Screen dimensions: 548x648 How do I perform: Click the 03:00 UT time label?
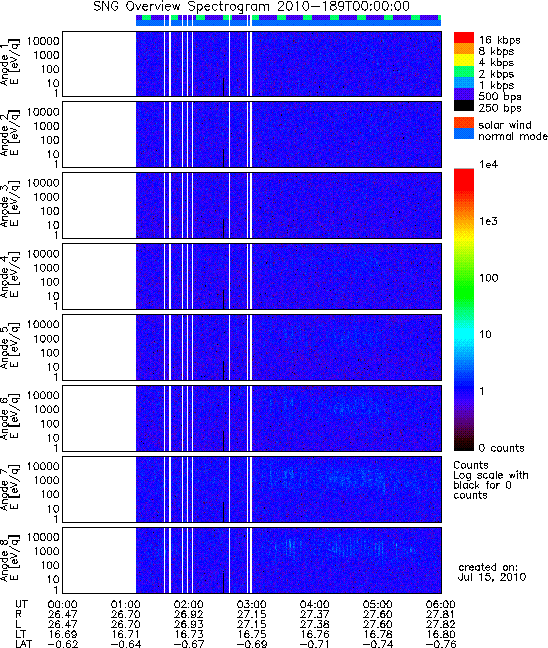(x=251, y=605)
